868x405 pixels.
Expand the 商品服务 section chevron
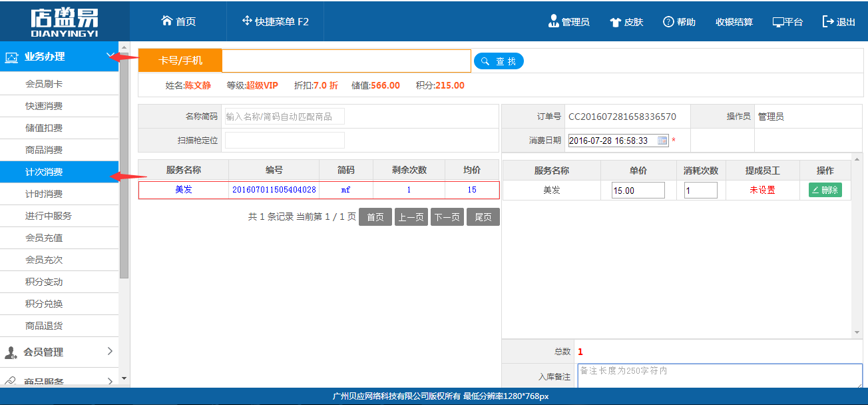click(x=110, y=381)
